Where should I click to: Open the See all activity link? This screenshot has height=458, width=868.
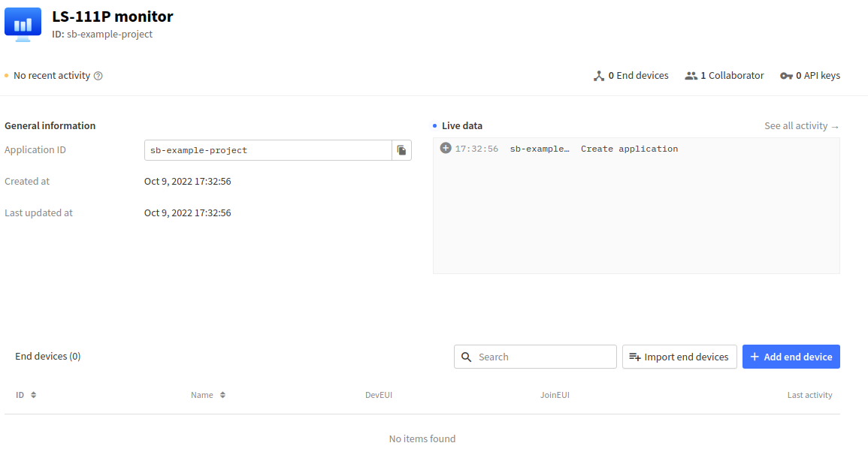[x=801, y=126]
